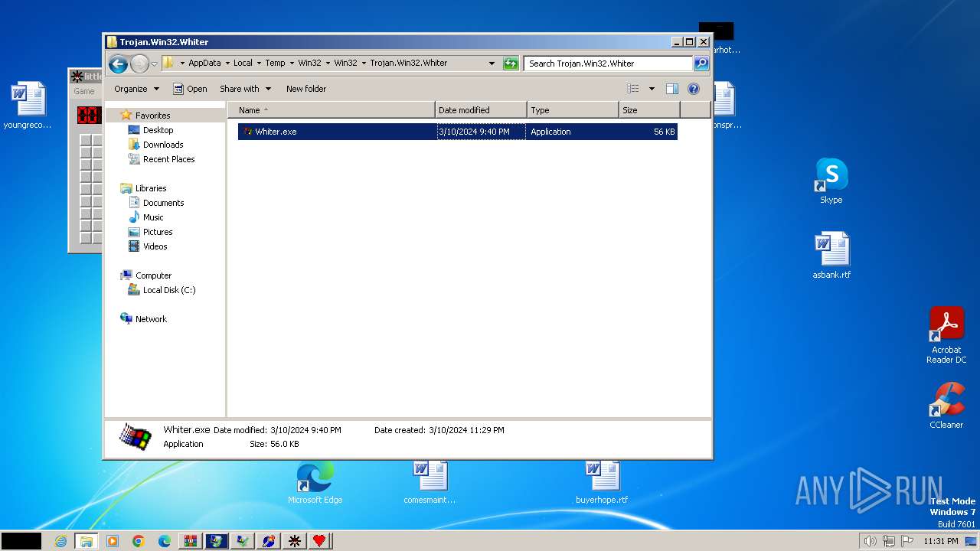Open the address bar history dropdown
This screenshot has width=980, height=551.
[x=492, y=64]
